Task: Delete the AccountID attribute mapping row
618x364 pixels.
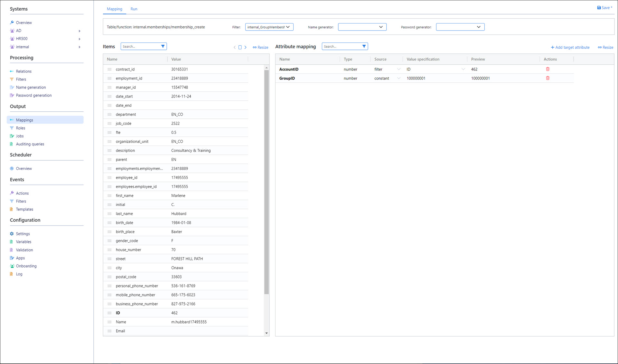Action: click(x=548, y=69)
